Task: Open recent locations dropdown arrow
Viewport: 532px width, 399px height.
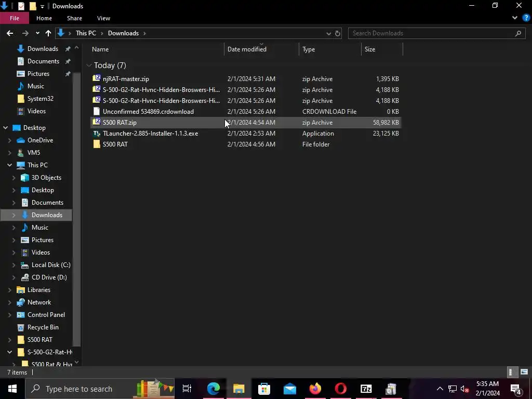Action: [37, 33]
